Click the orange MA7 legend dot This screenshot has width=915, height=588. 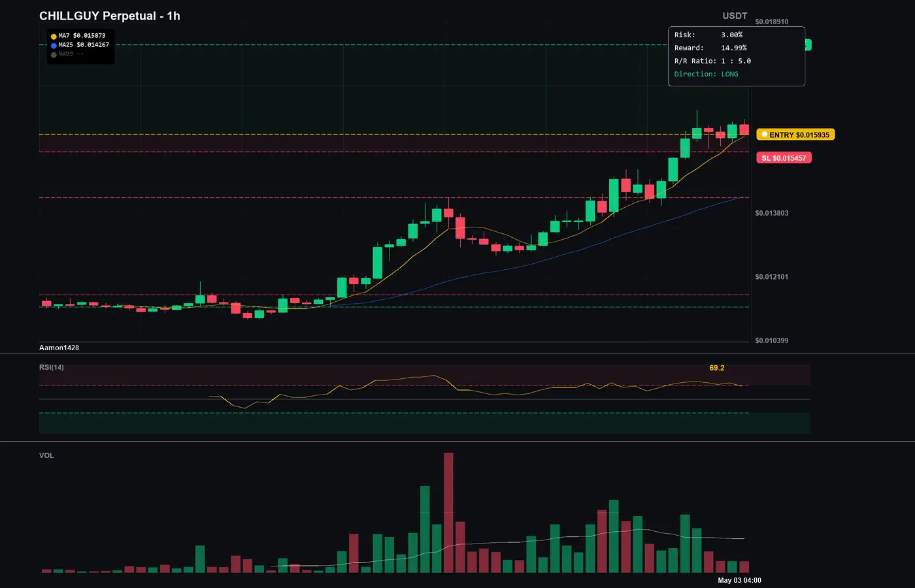tap(54, 37)
